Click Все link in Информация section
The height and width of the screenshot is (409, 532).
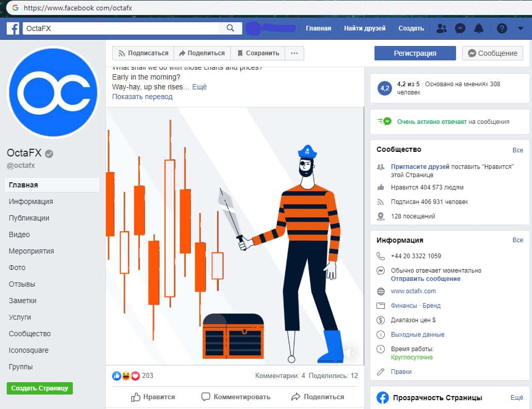click(518, 240)
